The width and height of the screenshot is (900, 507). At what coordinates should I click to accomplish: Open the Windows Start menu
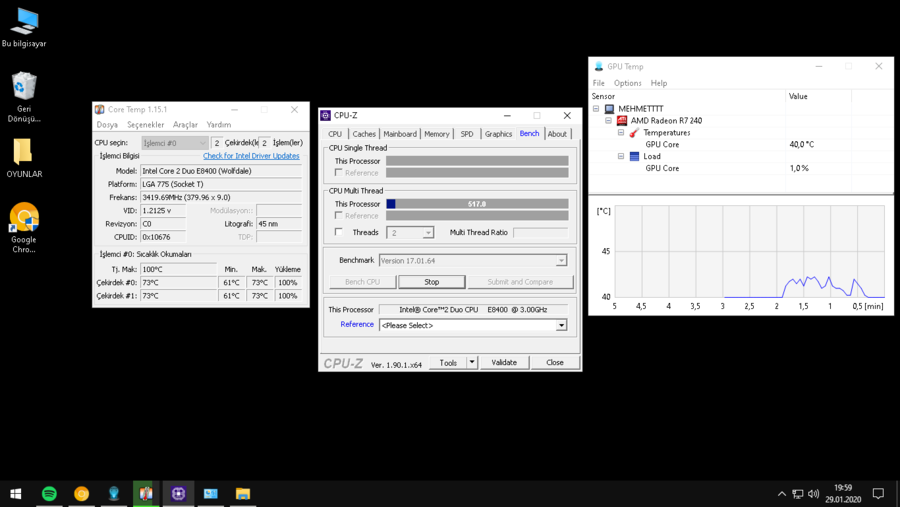16,493
